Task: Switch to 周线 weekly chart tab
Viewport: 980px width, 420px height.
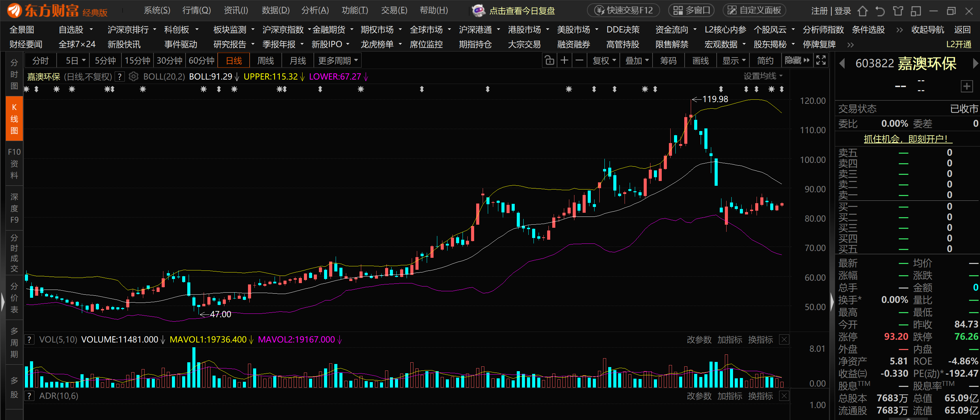Action: (x=265, y=60)
